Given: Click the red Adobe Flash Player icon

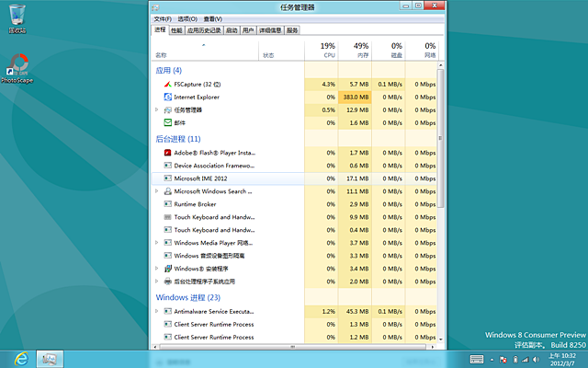Looking at the screenshot, I should 167,153.
